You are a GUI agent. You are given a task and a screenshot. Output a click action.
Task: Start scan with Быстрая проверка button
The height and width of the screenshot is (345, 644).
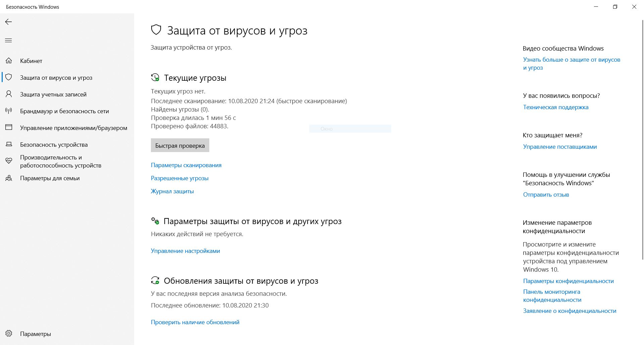(180, 145)
